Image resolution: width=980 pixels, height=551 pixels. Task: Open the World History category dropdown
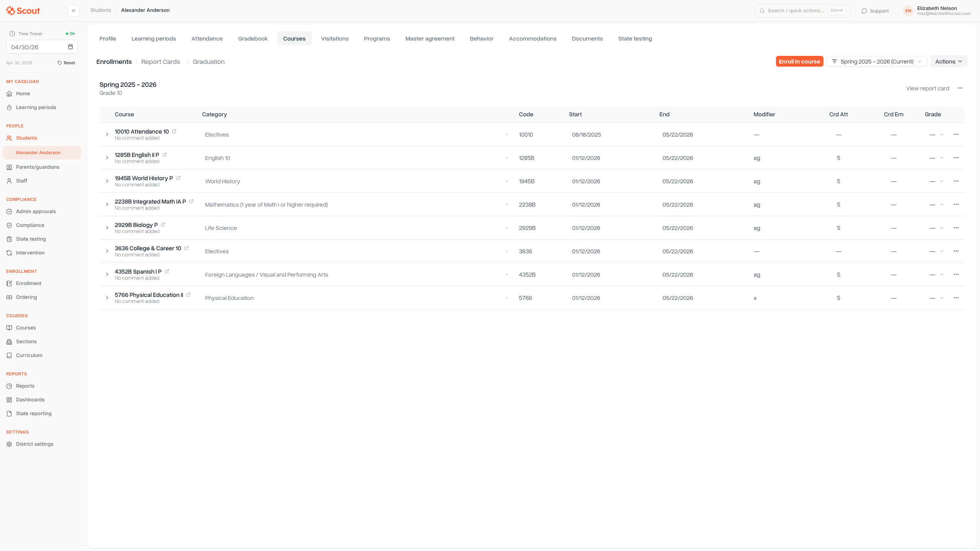pyautogui.click(x=357, y=181)
